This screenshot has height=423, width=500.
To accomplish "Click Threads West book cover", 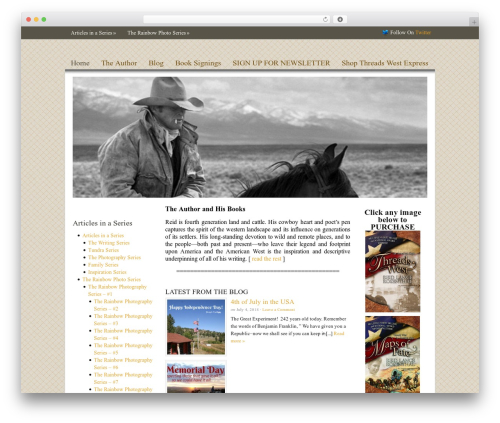I will tap(392, 271).
